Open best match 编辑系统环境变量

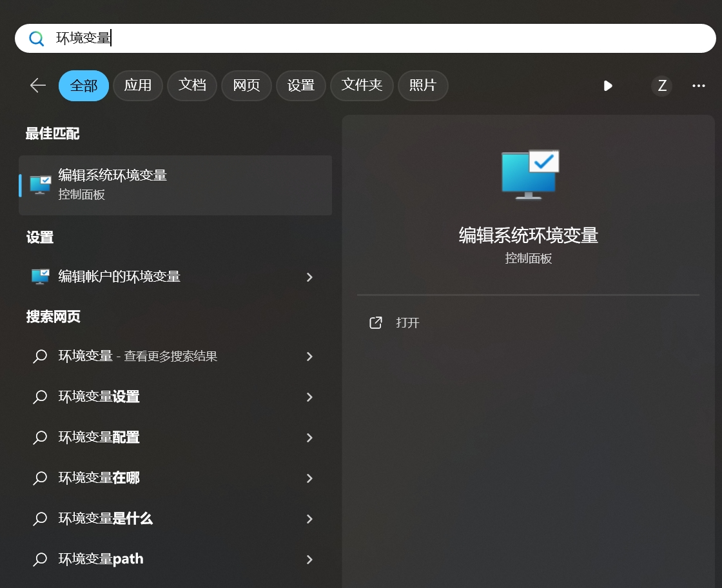click(x=175, y=185)
